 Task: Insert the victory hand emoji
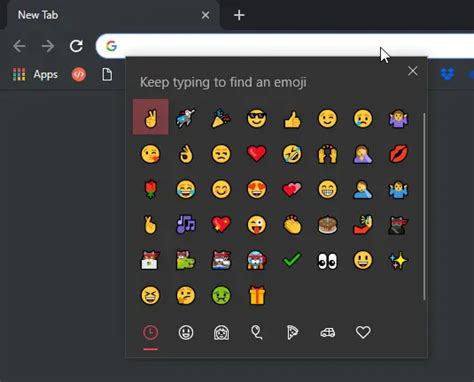pos(150,117)
